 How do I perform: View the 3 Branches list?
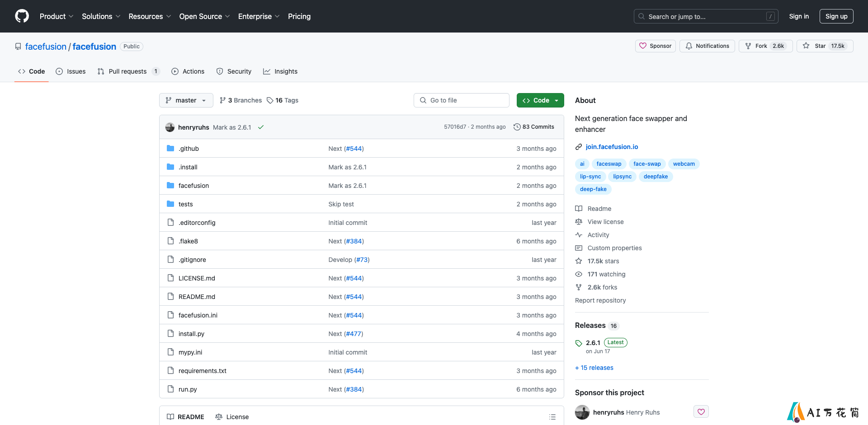point(241,100)
